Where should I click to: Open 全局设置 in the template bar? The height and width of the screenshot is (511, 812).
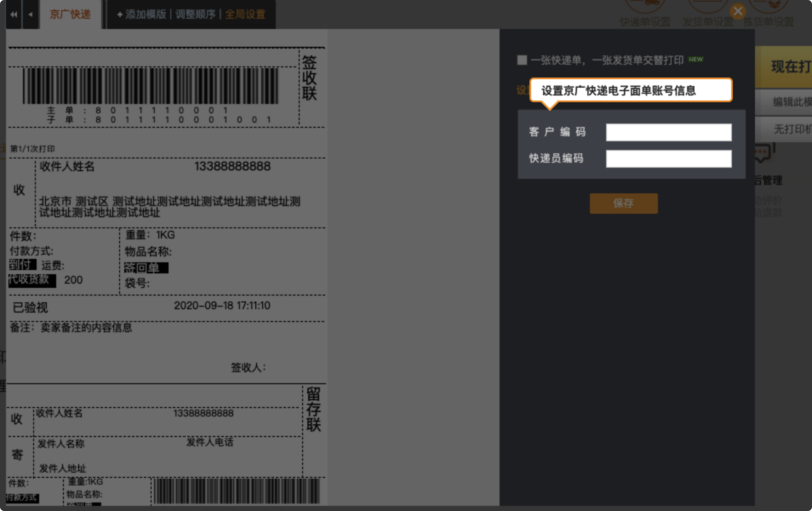pos(245,14)
